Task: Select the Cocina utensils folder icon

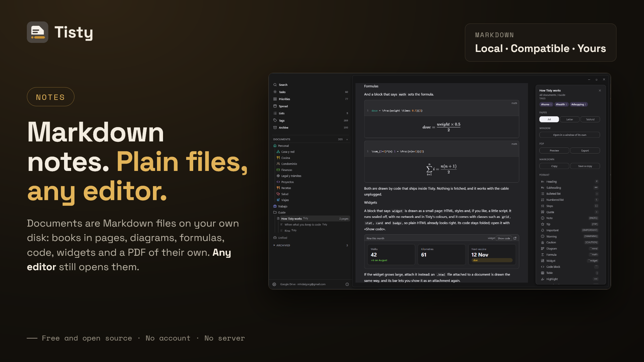Action: 278,158
